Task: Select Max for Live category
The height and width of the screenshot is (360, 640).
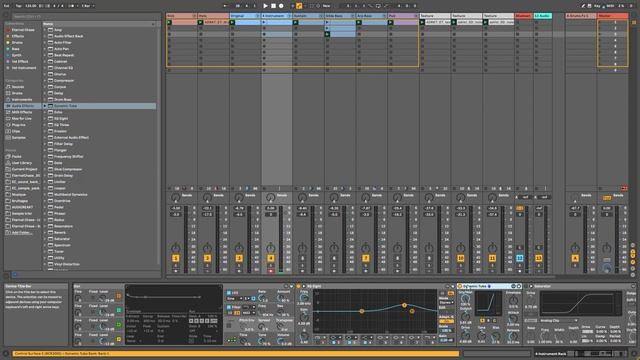Action: click(x=22, y=118)
